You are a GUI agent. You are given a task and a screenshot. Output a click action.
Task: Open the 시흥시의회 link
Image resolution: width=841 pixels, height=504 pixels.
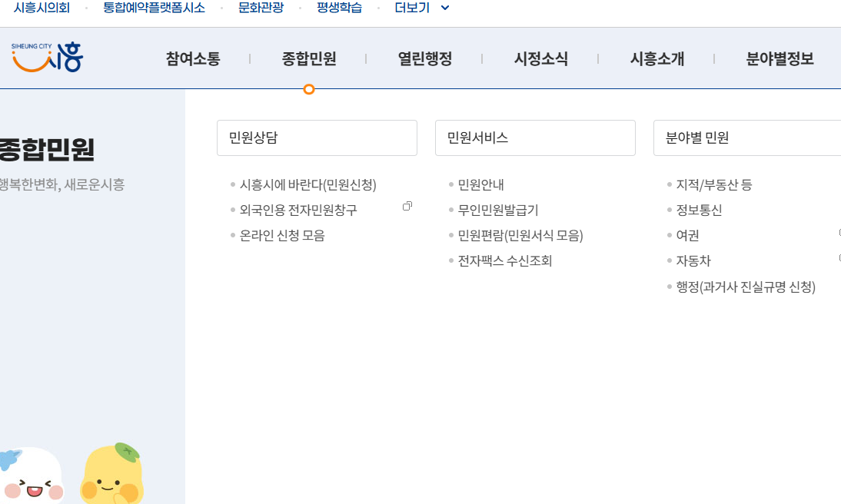click(39, 8)
